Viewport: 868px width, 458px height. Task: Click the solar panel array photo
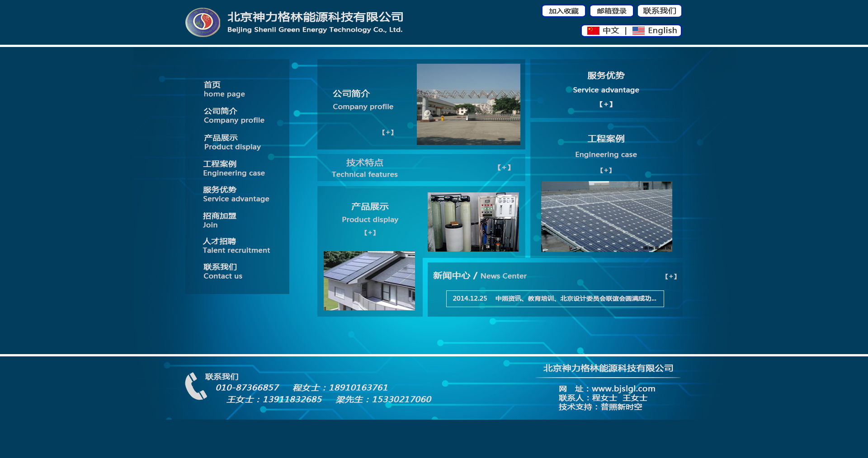[x=607, y=217]
